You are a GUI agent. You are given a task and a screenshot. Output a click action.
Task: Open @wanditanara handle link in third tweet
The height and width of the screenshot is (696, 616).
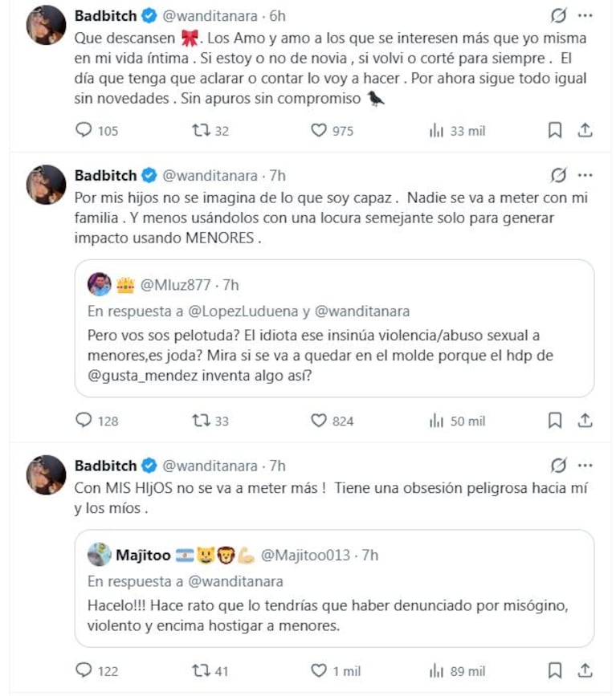point(210,466)
